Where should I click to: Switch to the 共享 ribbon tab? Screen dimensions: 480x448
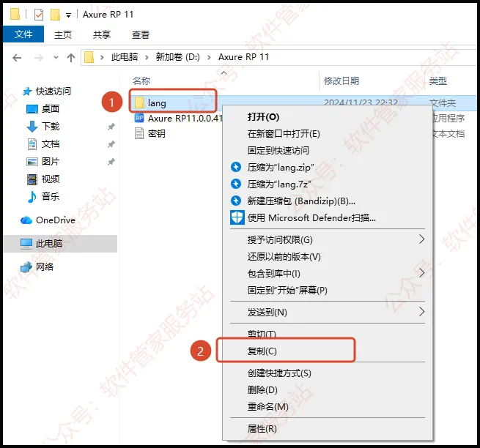pos(102,34)
